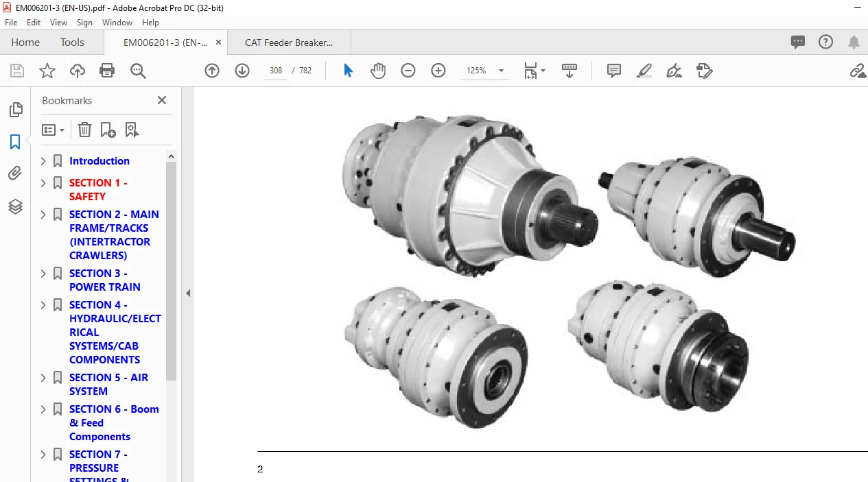
Task: Enable scrolling mode keyboard icon
Action: [x=569, y=71]
